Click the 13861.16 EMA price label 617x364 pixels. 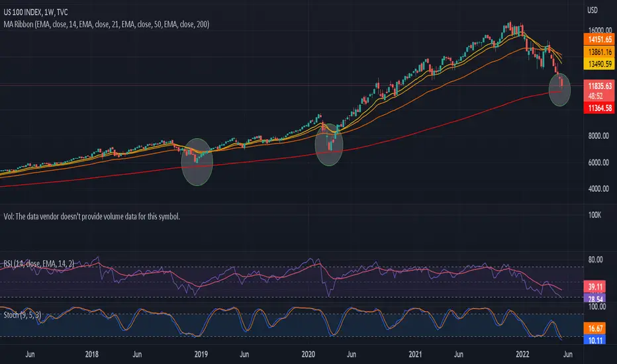click(x=599, y=52)
